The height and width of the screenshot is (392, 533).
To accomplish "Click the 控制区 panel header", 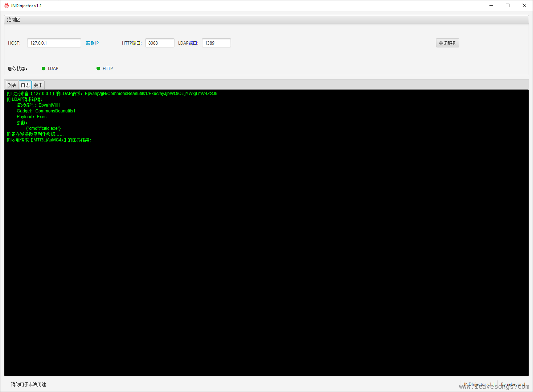I will 14,20.
